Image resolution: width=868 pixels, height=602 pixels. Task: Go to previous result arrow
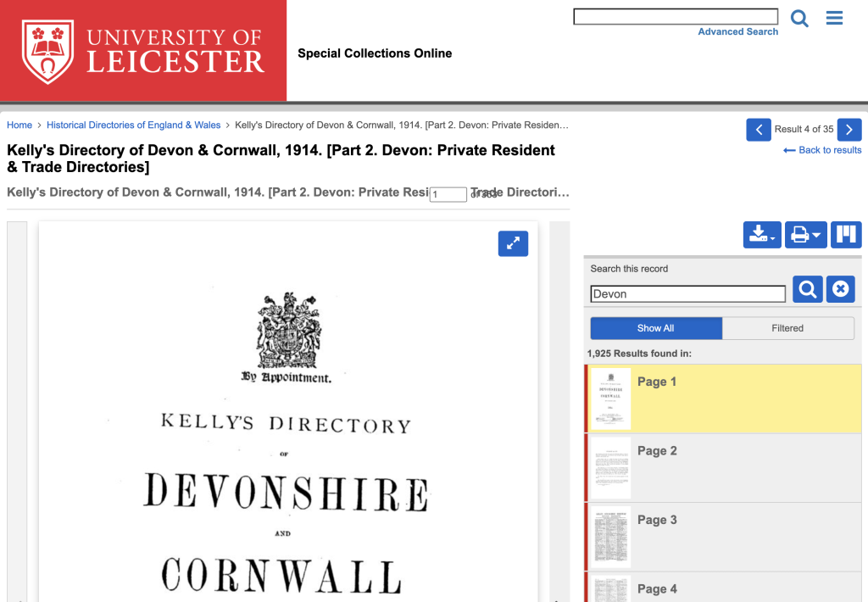coord(759,130)
